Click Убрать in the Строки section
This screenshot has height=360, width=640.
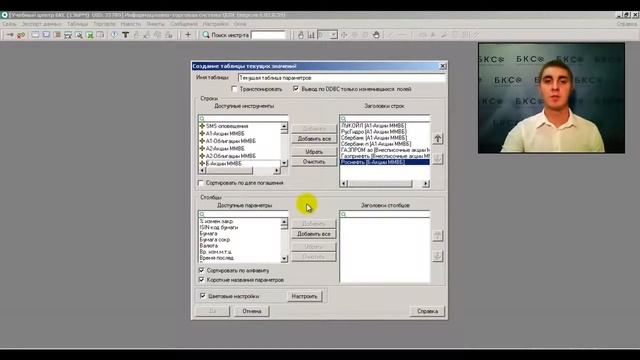[x=314, y=152]
